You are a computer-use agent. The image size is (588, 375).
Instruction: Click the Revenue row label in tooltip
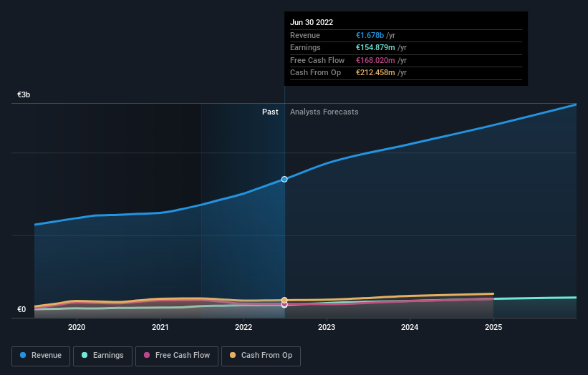click(x=305, y=35)
